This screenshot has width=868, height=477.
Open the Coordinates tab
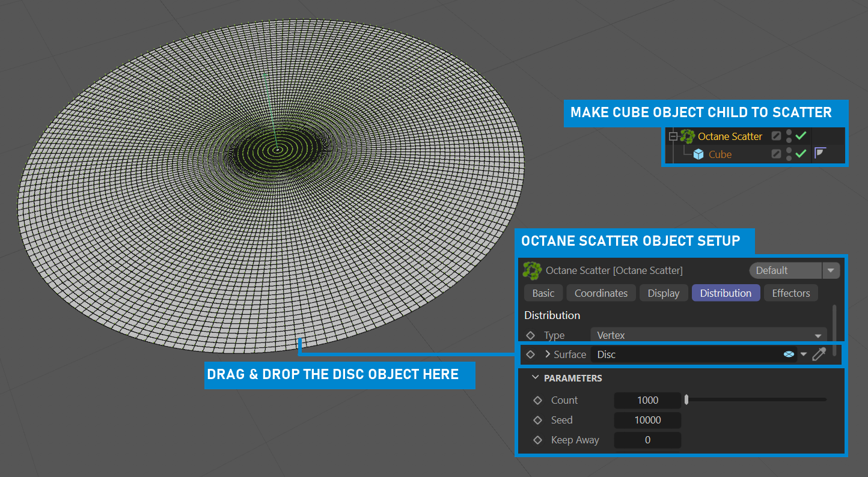pos(601,293)
